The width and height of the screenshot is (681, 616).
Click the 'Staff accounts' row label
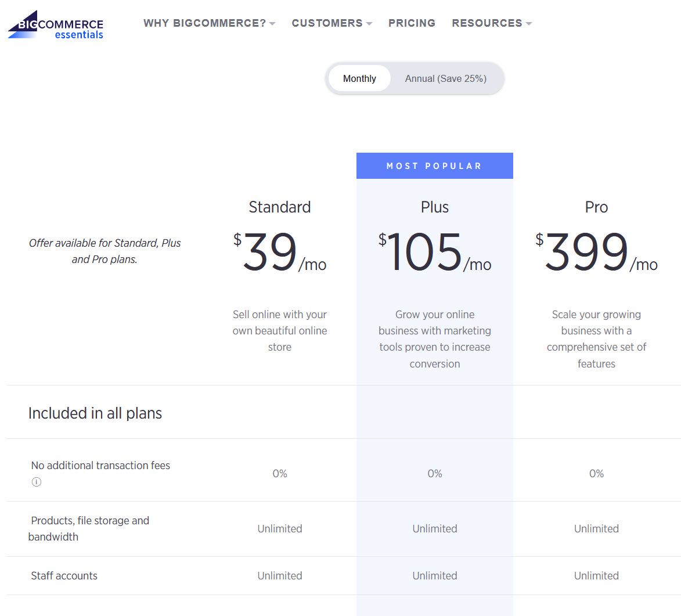click(x=64, y=575)
